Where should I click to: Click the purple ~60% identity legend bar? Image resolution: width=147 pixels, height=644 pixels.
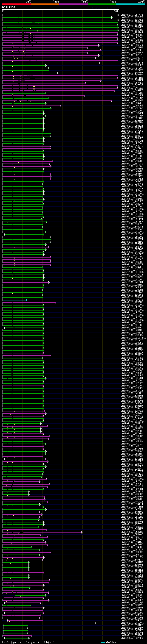[x=74, y=4]
